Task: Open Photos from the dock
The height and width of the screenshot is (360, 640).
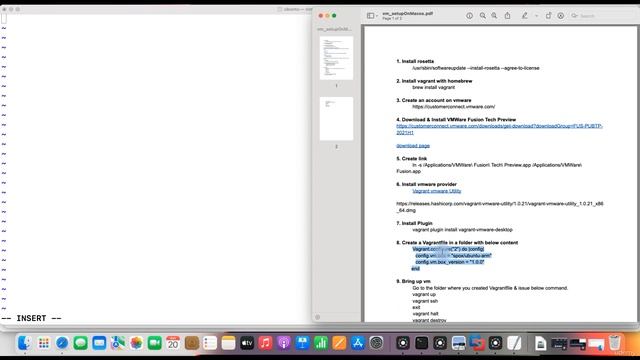Action: [x=136, y=343]
